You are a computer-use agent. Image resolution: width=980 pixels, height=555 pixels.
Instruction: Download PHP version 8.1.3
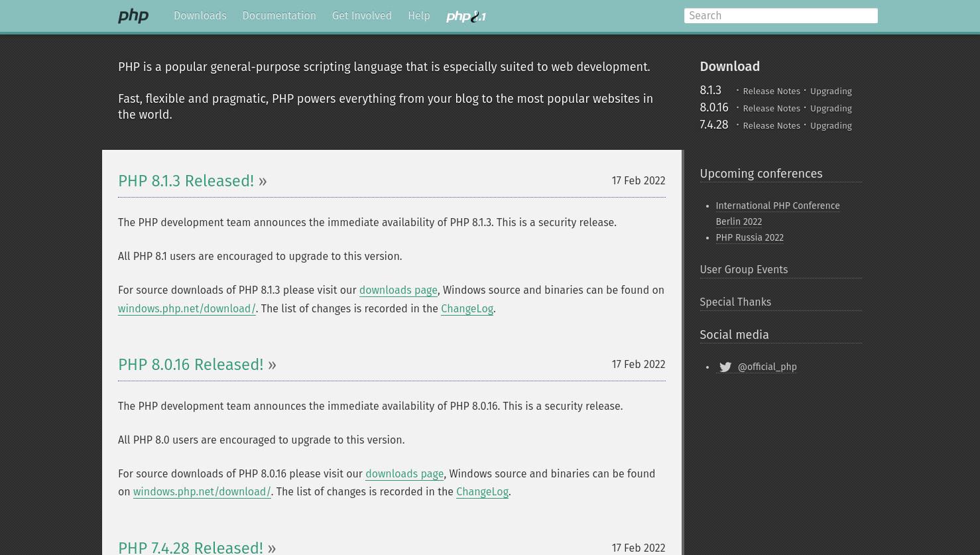(x=710, y=90)
